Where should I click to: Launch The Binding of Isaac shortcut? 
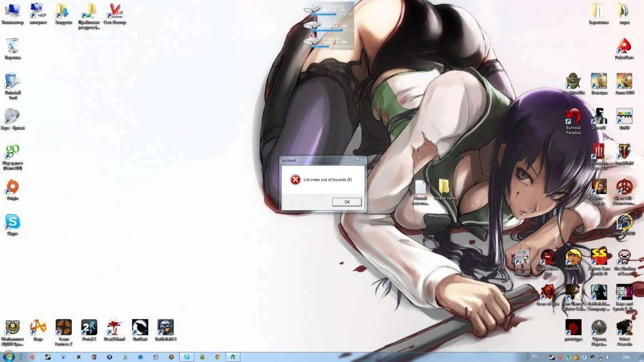(x=625, y=262)
